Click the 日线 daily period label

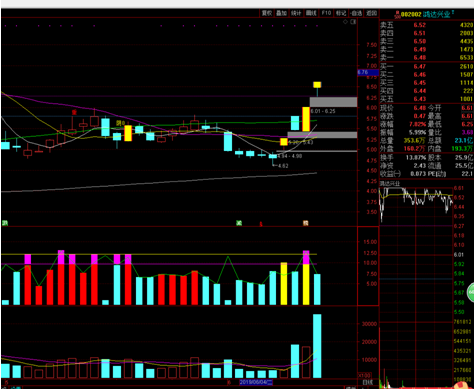(x=368, y=382)
